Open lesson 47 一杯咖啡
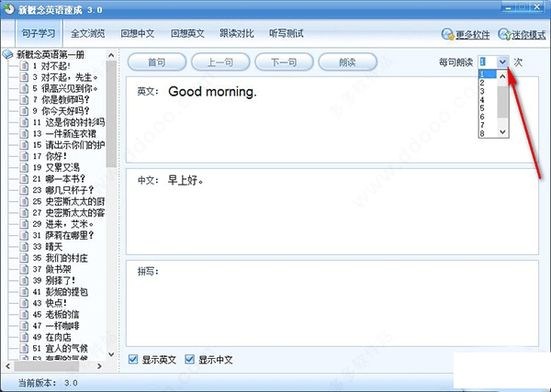 [56, 326]
